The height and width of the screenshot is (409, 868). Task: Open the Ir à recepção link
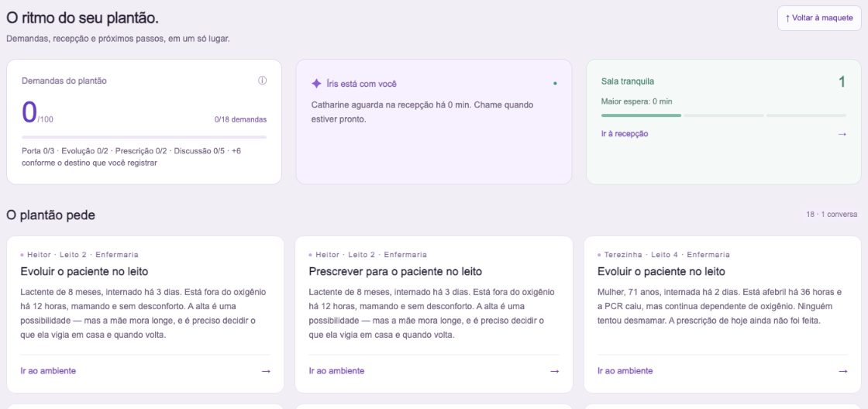[625, 134]
